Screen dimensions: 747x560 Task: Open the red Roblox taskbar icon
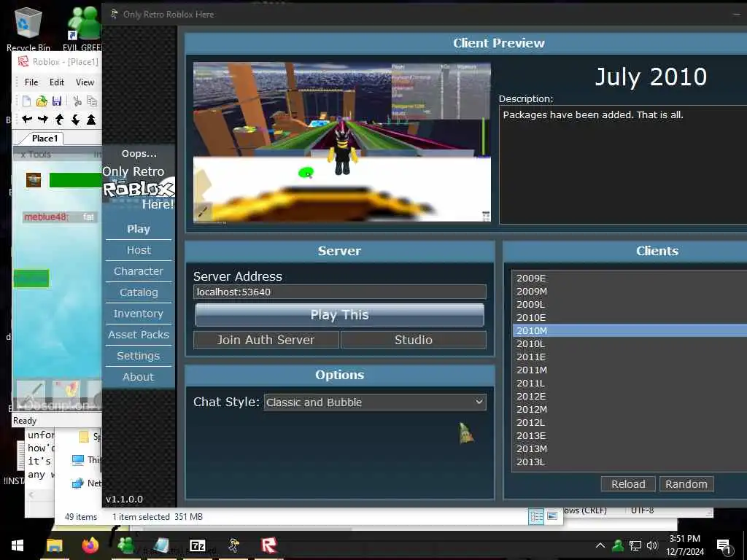(x=269, y=545)
